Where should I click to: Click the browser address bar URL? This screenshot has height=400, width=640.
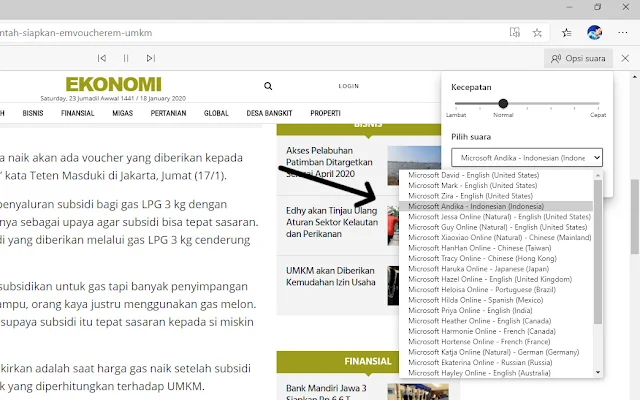[76, 33]
